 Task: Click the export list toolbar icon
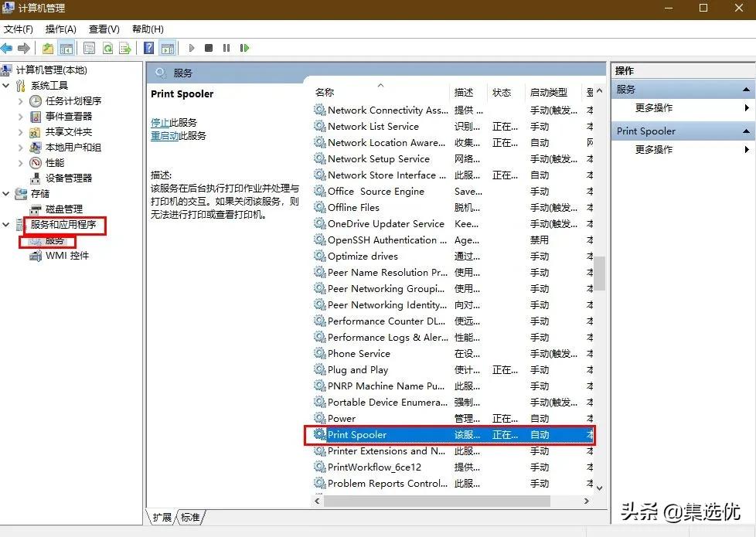coord(125,48)
